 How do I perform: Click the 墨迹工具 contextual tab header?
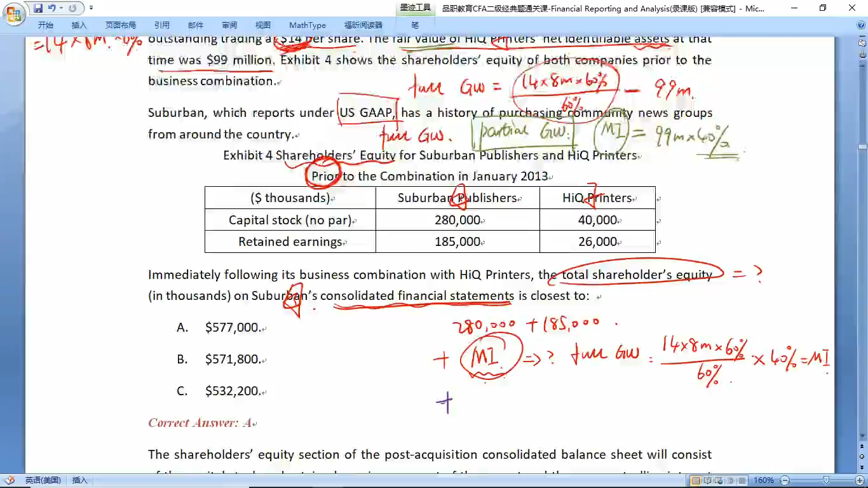click(415, 8)
